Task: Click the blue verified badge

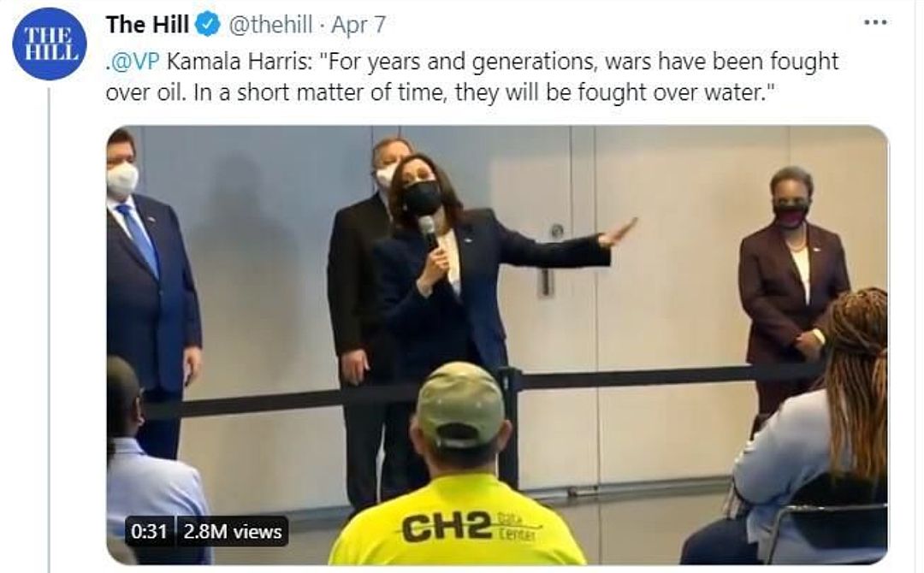Action: (x=208, y=25)
